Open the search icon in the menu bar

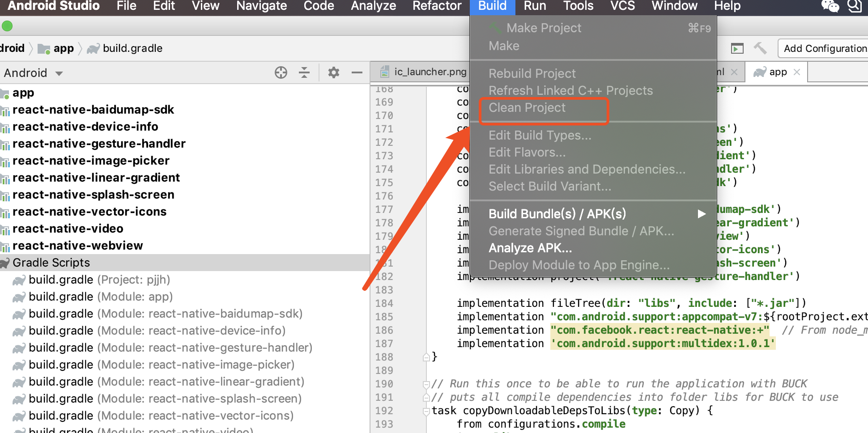pos(855,6)
